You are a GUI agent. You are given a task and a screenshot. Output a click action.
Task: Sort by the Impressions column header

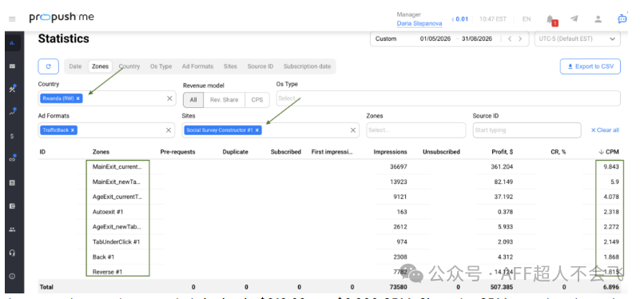(x=390, y=152)
